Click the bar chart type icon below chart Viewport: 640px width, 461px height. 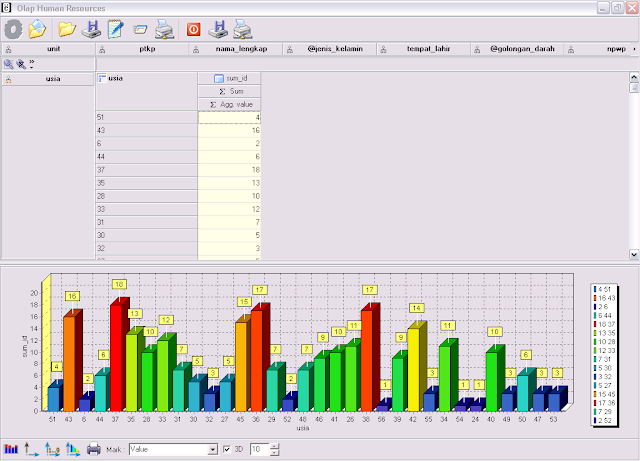tap(12, 450)
